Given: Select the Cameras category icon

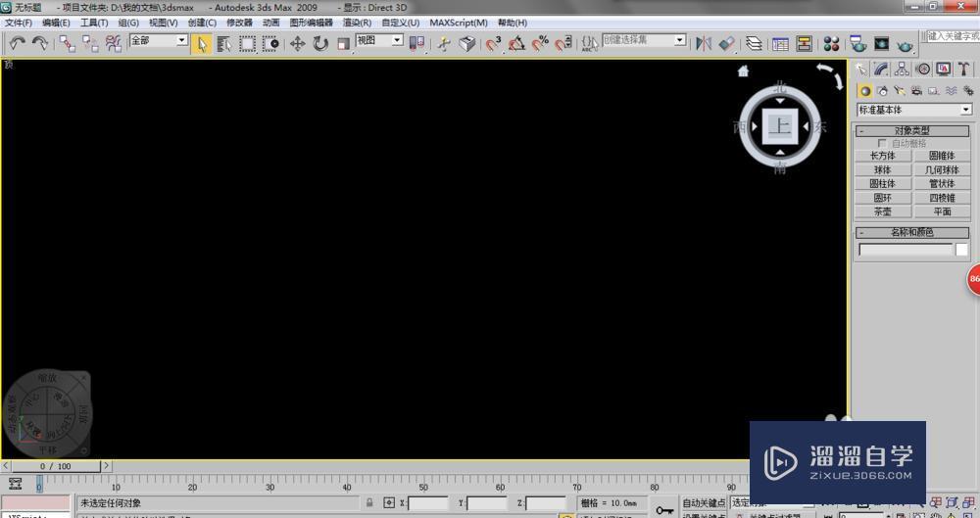Looking at the screenshot, I should (x=917, y=91).
